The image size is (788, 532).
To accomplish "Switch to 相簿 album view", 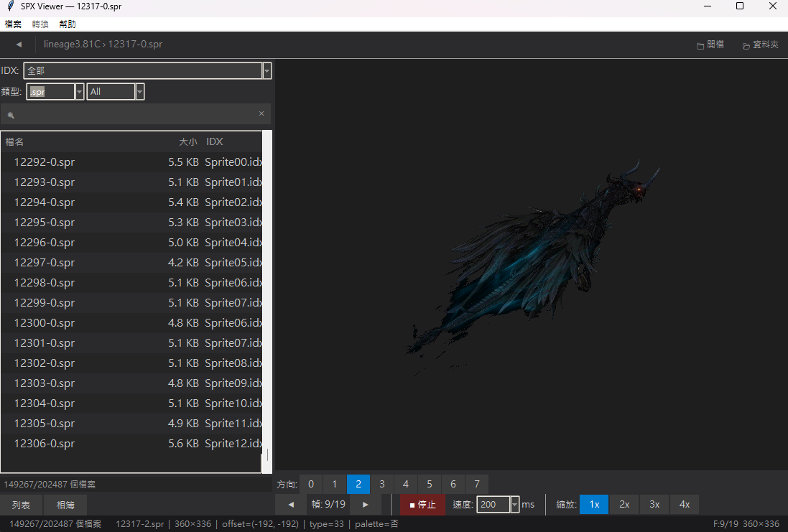I will (65, 505).
